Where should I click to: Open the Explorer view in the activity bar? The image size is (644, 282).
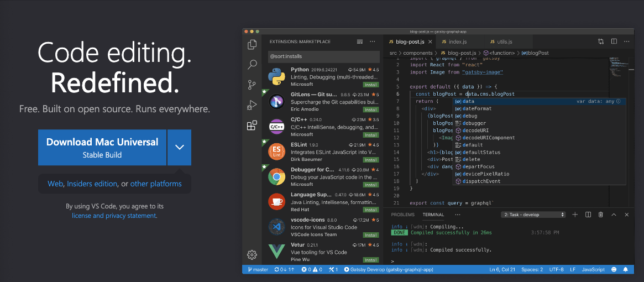pos(252,44)
